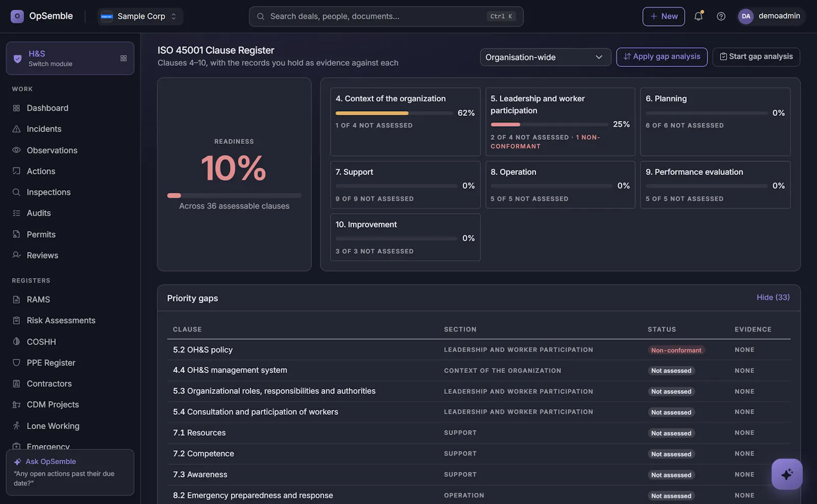Image resolution: width=817 pixels, height=504 pixels.
Task: Open the notifications bell
Action: pos(699,16)
